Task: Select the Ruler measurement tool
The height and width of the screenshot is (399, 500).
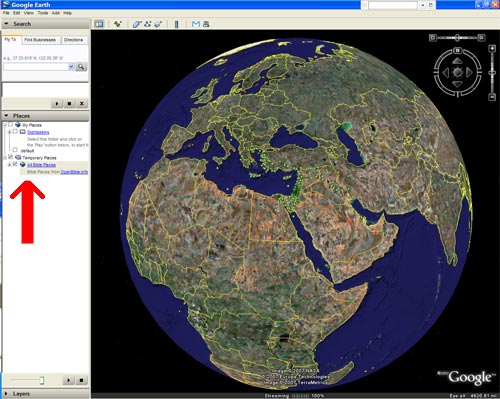Action: pos(177,24)
